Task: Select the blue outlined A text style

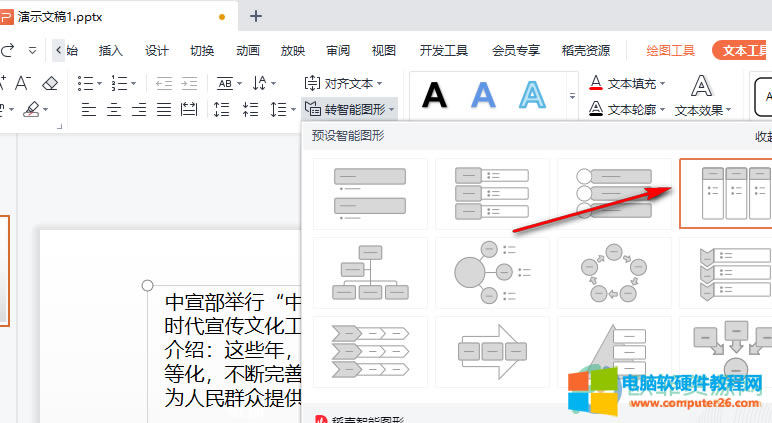Action: 530,95
